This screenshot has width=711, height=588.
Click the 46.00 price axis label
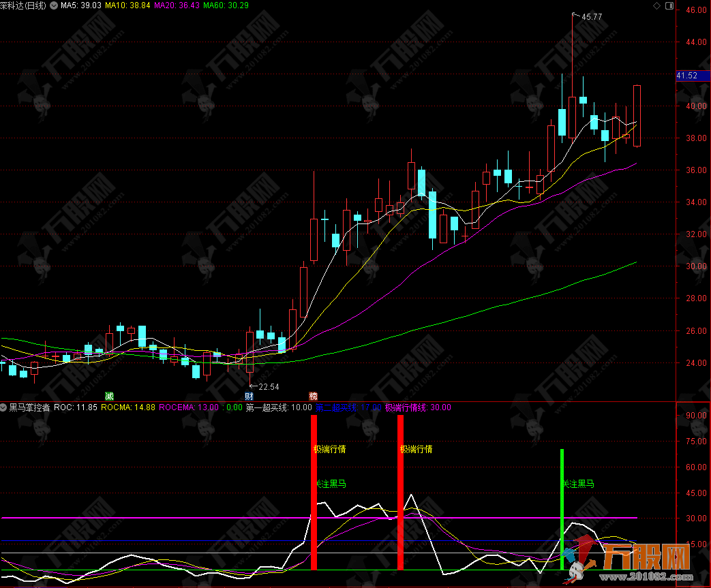click(696, 10)
